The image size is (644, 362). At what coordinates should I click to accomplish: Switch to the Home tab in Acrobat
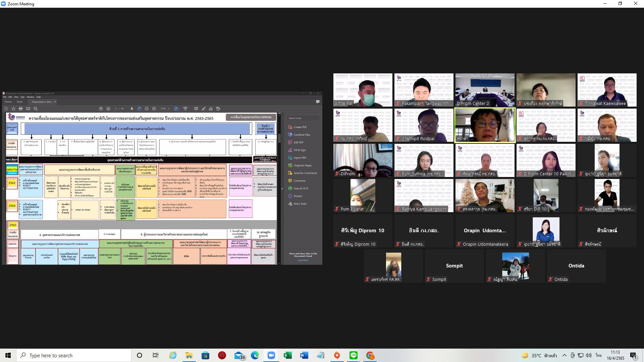pos(8,102)
